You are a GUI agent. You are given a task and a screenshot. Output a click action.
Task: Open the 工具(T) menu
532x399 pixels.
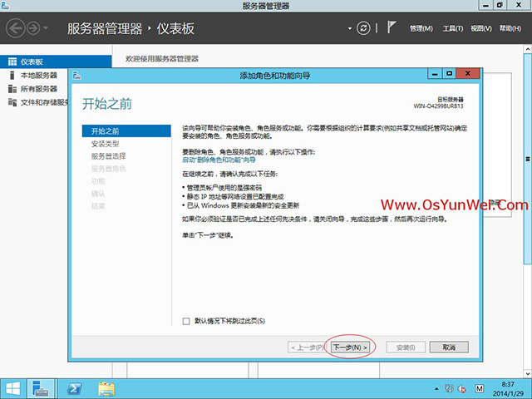coord(453,29)
